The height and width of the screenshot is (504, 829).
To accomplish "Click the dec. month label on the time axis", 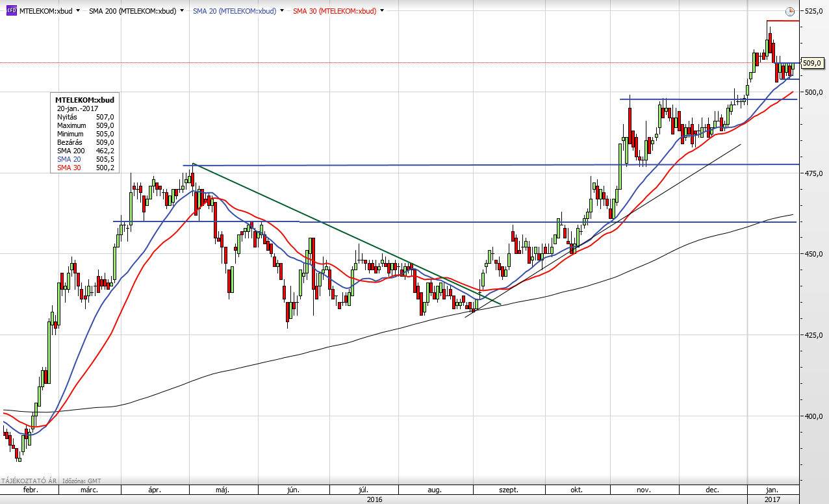I will point(712,490).
